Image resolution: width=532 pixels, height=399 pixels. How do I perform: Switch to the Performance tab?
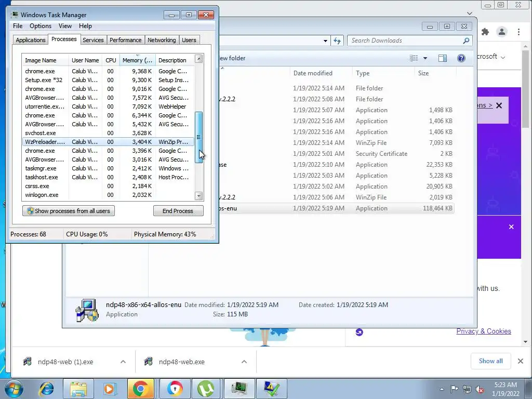(x=126, y=40)
